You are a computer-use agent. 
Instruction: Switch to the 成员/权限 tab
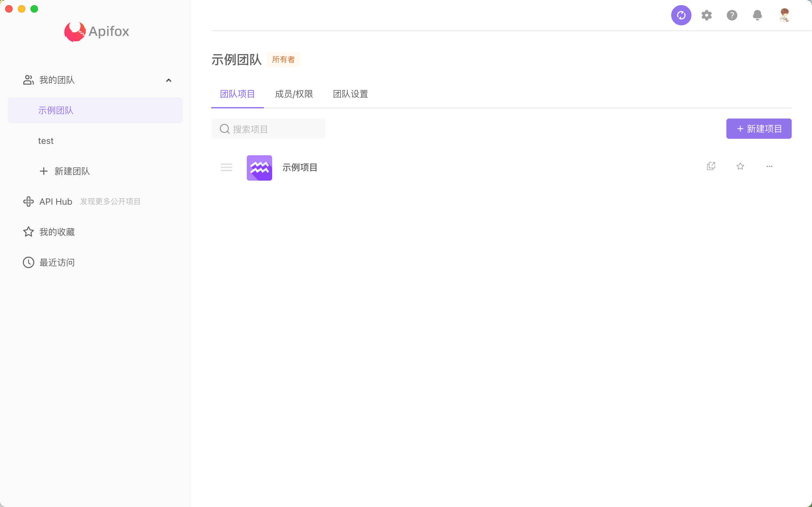[x=294, y=94]
